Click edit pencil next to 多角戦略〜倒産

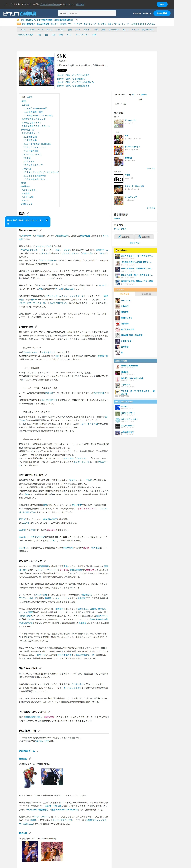[36, 327]
